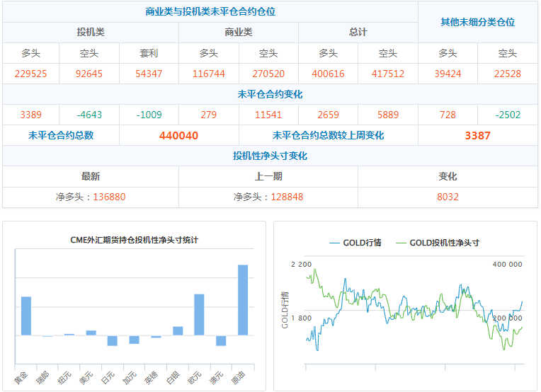Select the 日元 negative bar
Image resolution: width=541 pixels, height=392 pixels.
coord(113,340)
